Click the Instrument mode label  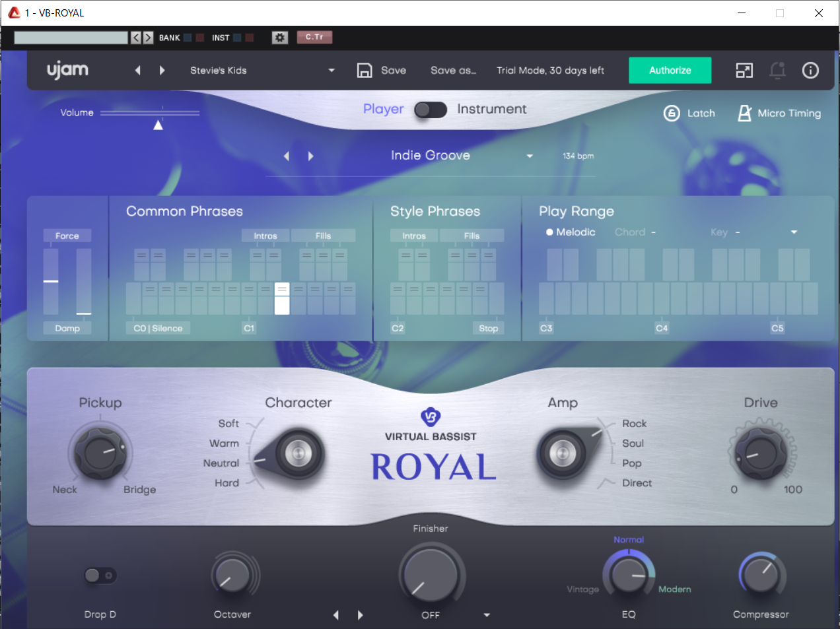click(492, 110)
